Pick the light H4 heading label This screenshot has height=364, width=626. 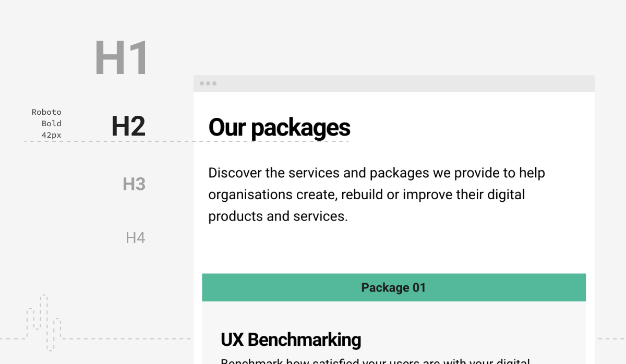point(136,238)
